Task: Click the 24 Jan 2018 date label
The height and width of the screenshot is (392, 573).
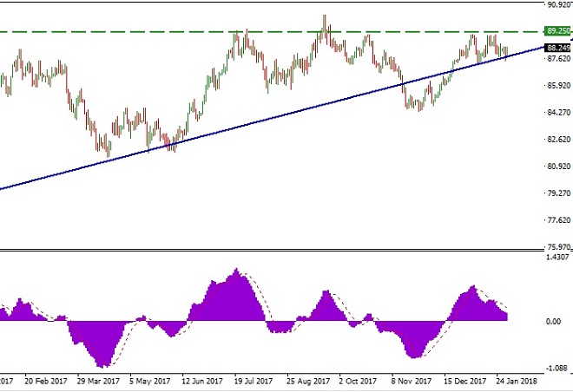Action: [517, 381]
